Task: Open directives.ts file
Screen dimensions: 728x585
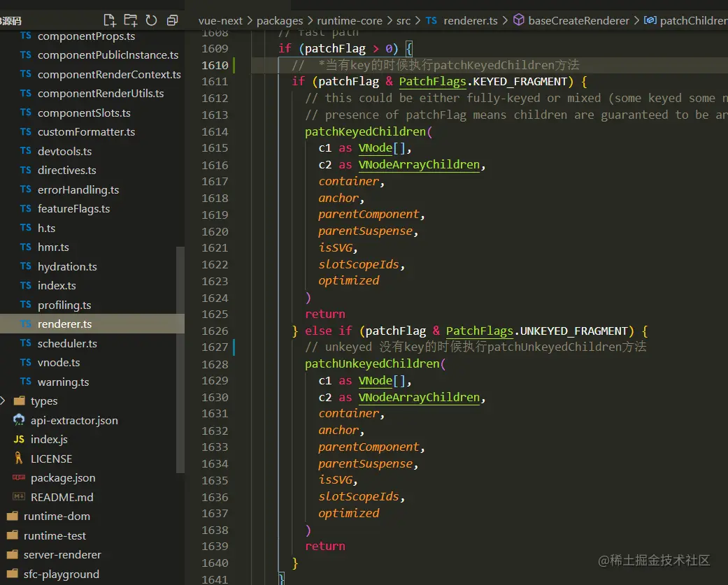Action: coord(67,171)
